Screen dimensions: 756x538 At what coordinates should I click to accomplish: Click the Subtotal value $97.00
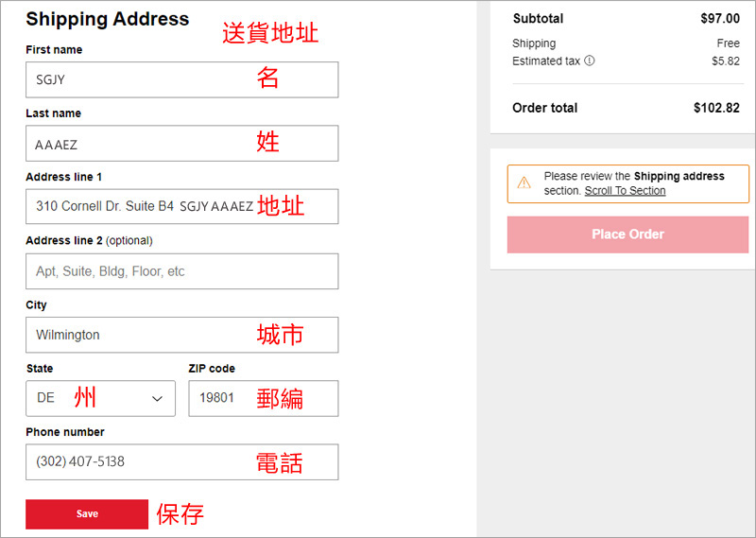pyautogui.click(x=720, y=18)
